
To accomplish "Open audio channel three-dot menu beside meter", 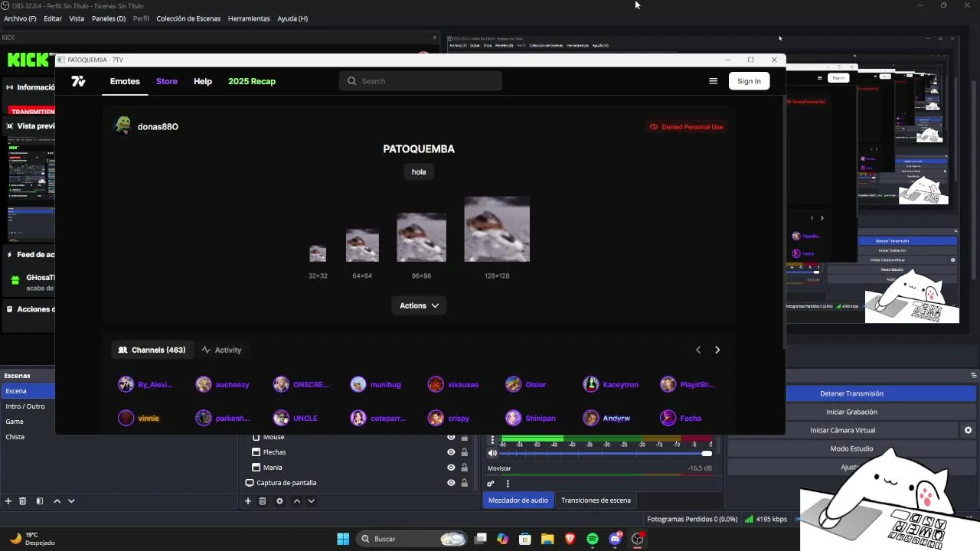I will tap(492, 441).
